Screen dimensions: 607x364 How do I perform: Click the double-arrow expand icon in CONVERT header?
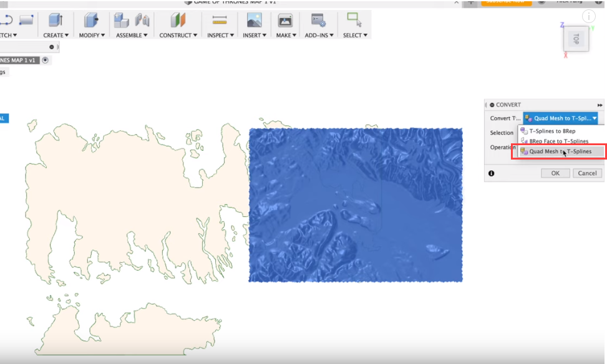600,105
